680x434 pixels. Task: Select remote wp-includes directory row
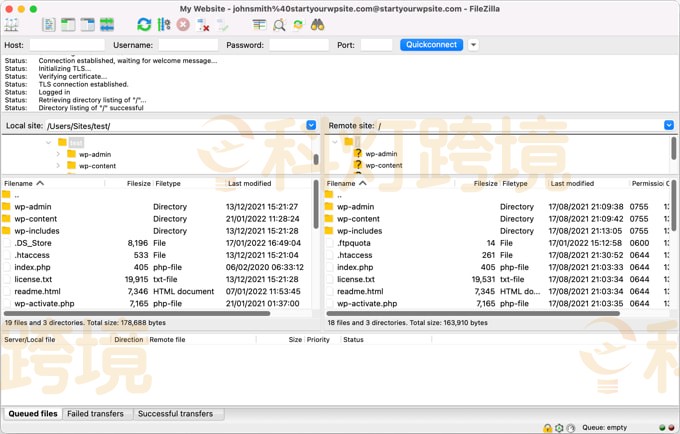point(497,231)
